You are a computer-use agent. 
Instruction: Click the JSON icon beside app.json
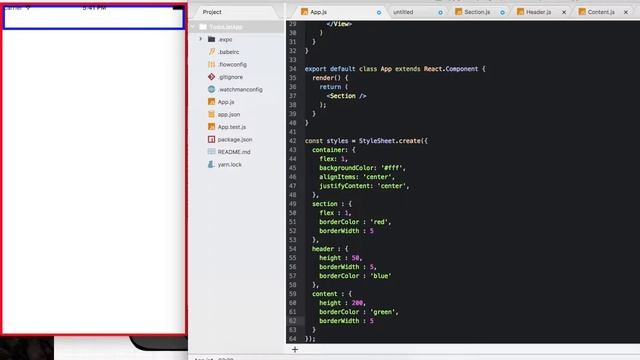coord(211,114)
